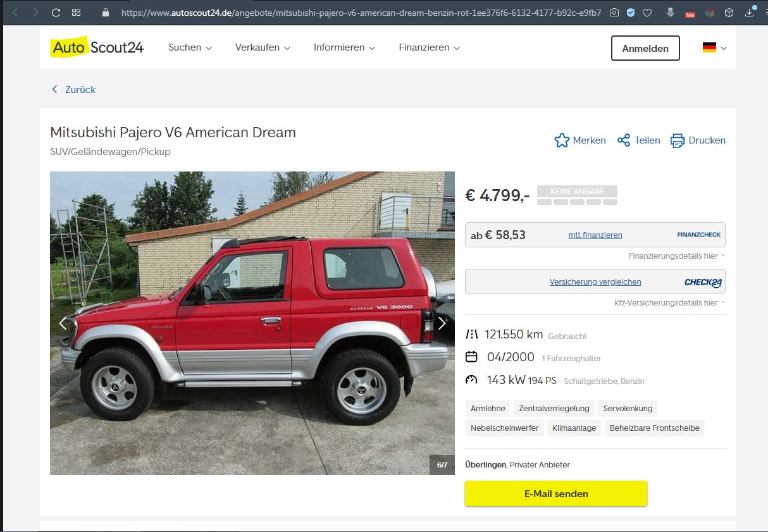The image size is (768, 532).
Task: Open the AutoScout24 logo homepage
Action: click(x=97, y=47)
